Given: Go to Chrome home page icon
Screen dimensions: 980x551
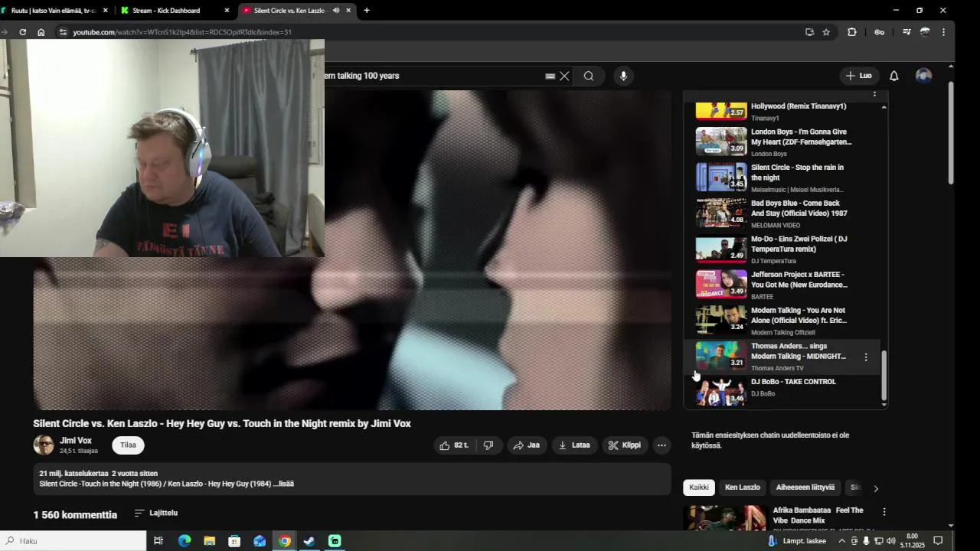Looking at the screenshot, I should 41,32.
